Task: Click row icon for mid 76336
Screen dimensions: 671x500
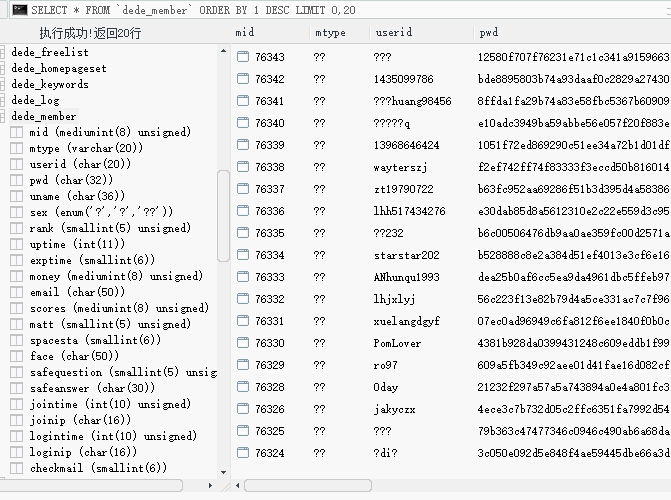Action: [243, 211]
